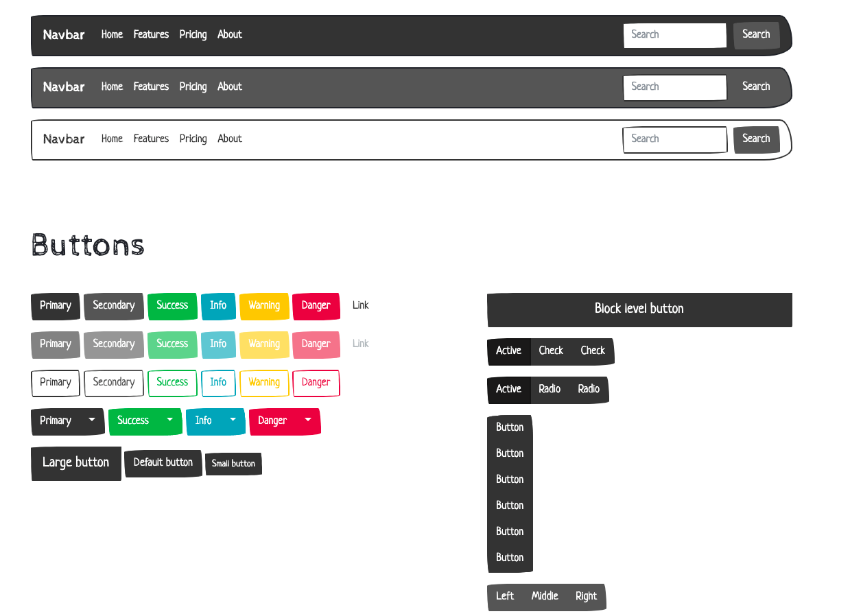The height and width of the screenshot is (616, 850).
Task: Select About in the white outlined navbar
Action: (230, 139)
